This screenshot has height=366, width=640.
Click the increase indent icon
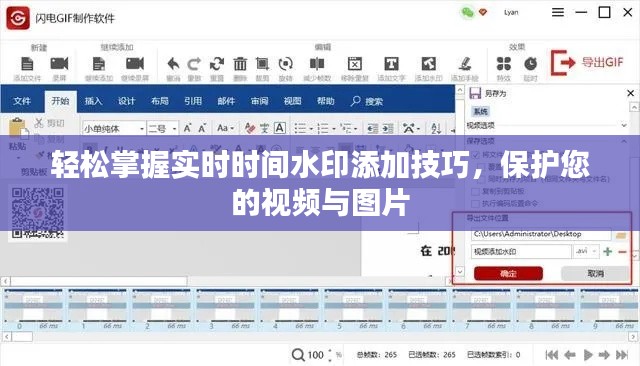388,129
